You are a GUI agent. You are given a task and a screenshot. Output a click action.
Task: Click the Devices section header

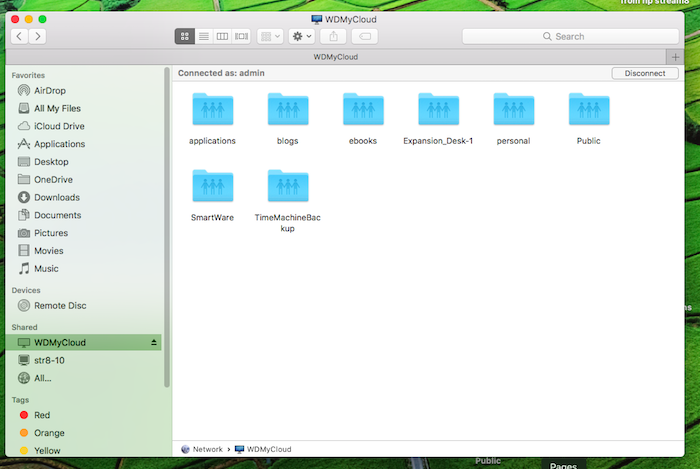pyautogui.click(x=26, y=291)
